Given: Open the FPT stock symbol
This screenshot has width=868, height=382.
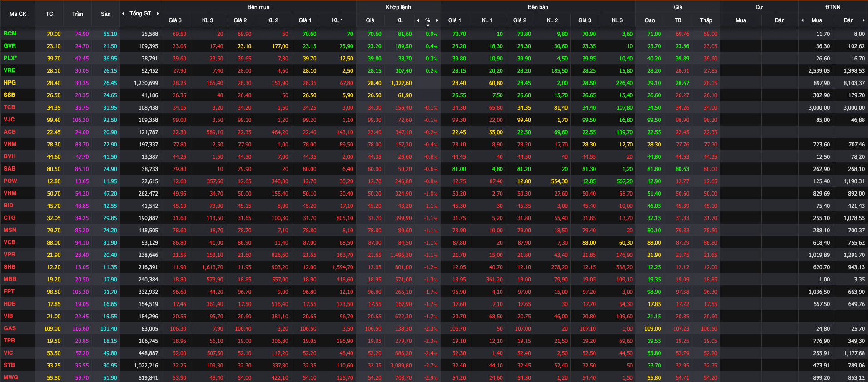Looking at the screenshot, I should [9, 292].
